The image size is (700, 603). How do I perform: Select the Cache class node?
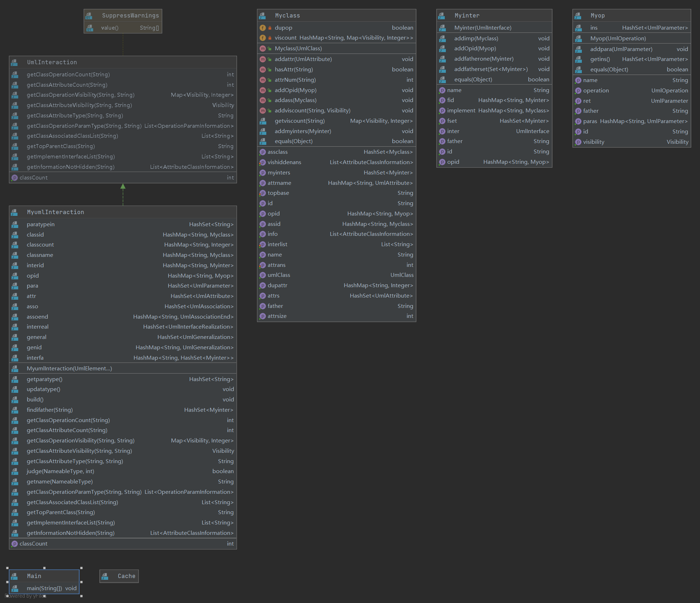click(x=126, y=576)
